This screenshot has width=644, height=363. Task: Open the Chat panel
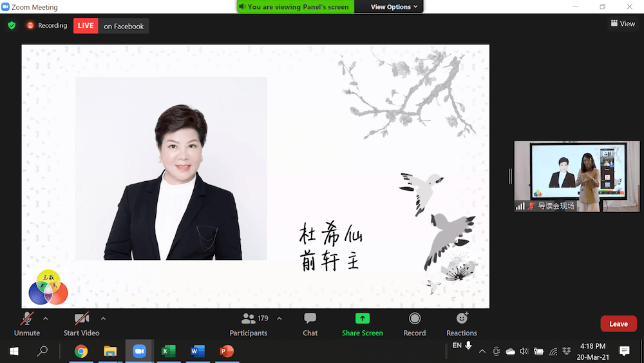[310, 324]
